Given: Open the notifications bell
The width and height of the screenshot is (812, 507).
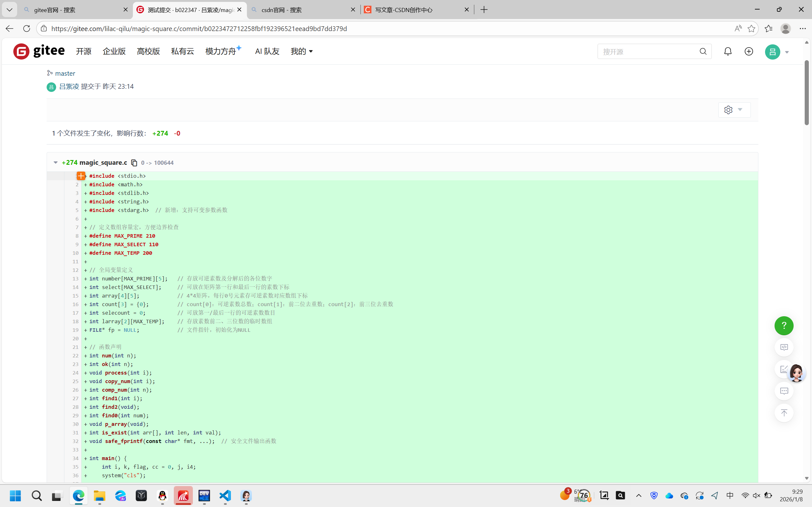Looking at the screenshot, I should click(727, 51).
